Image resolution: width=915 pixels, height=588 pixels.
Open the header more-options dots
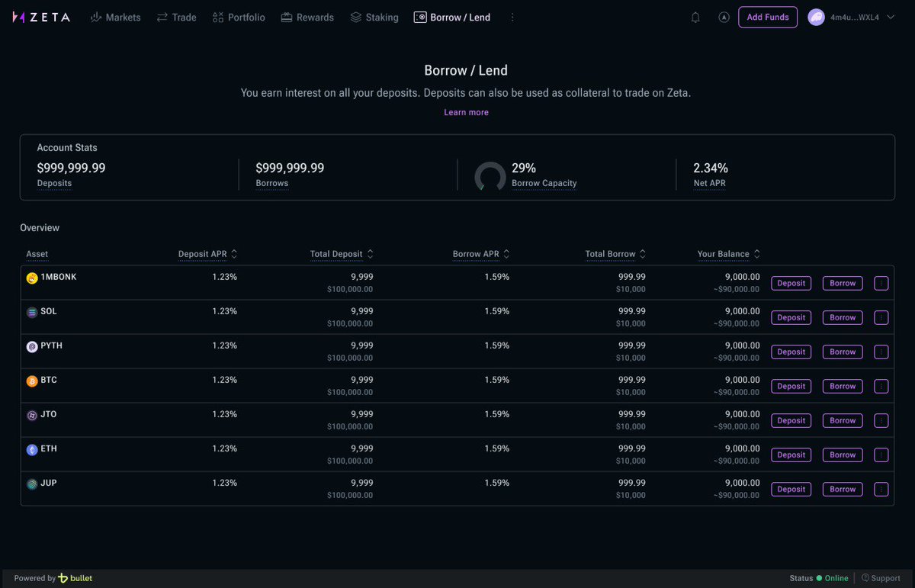512,17
